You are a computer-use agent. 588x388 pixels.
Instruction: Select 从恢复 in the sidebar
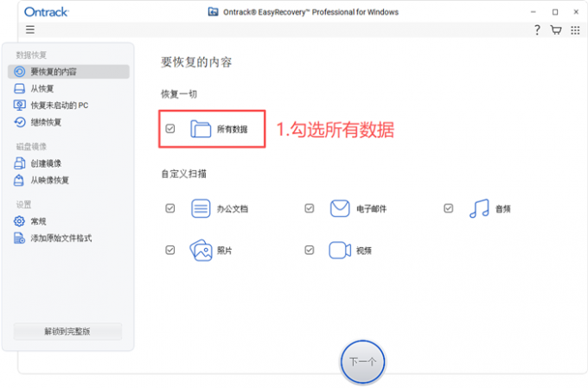point(42,88)
